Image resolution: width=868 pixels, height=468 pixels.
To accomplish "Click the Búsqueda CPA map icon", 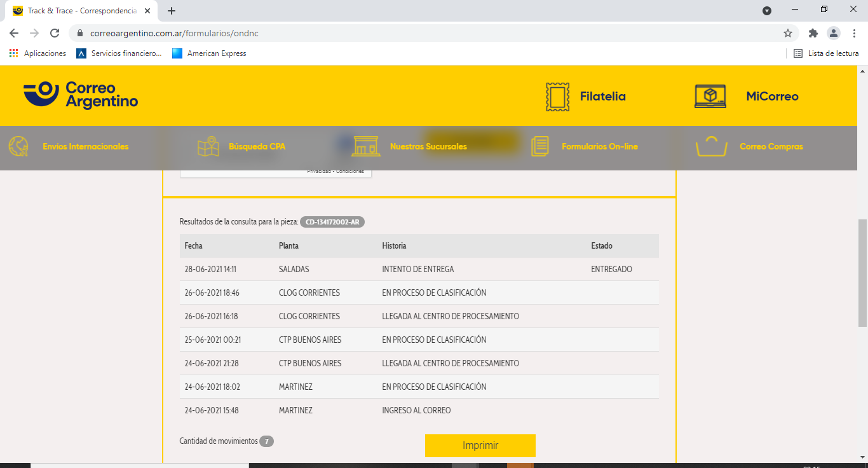I will point(208,146).
